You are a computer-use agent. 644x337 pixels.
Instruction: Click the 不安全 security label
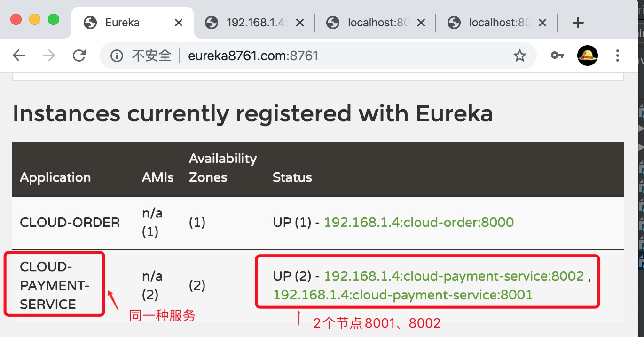click(151, 56)
